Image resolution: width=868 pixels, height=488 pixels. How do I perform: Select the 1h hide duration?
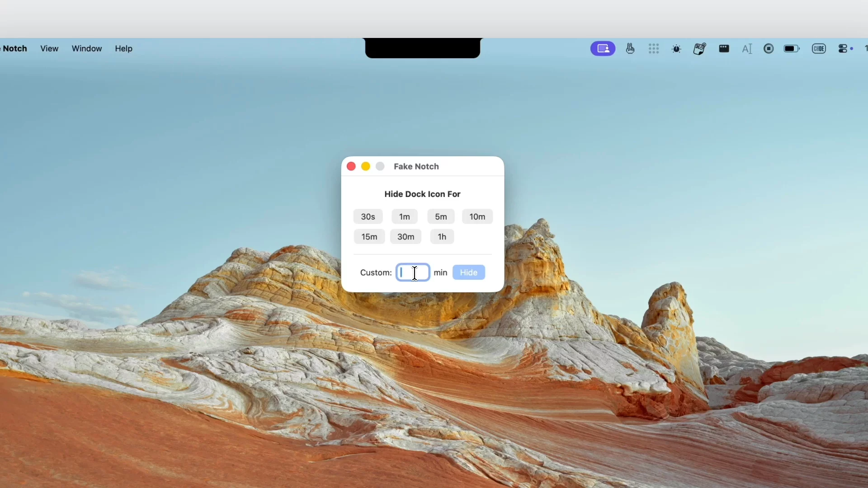(x=442, y=236)
